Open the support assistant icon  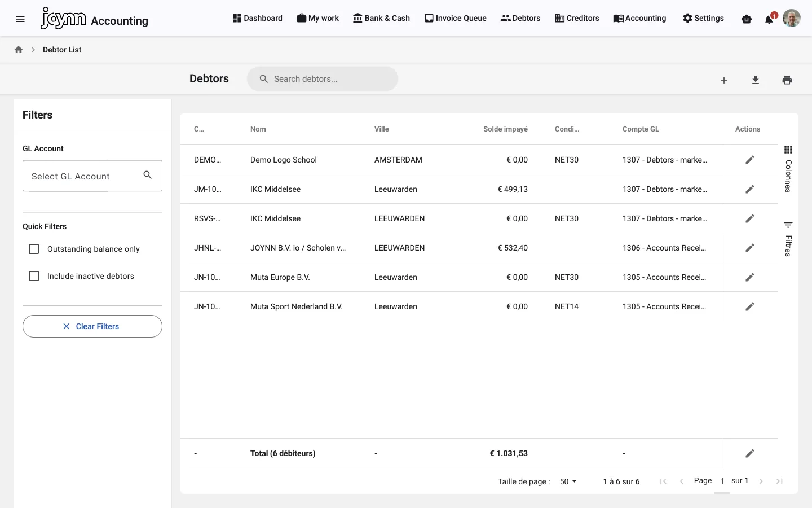747,19
